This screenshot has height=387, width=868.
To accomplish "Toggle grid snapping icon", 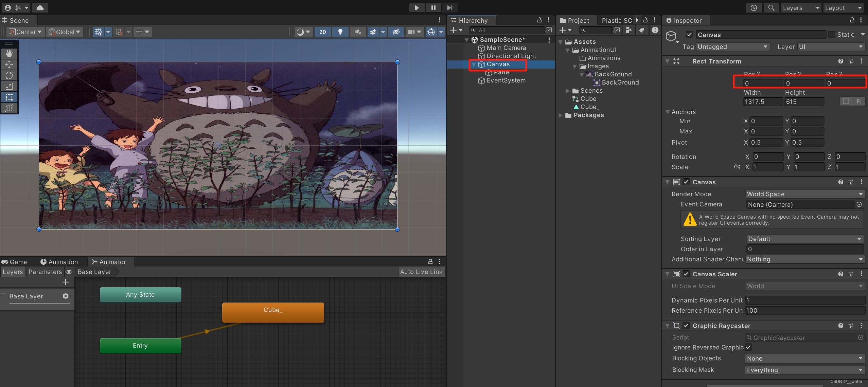I will (x=119, y=32).
